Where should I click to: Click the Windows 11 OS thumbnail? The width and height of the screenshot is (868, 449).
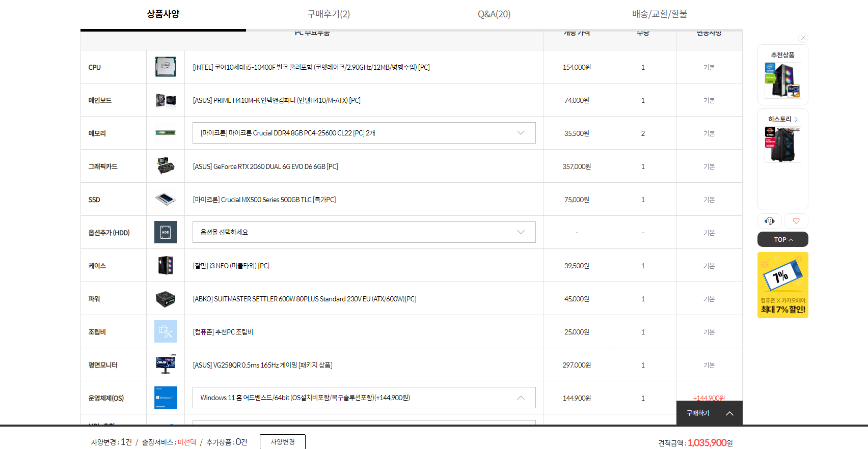166,398
